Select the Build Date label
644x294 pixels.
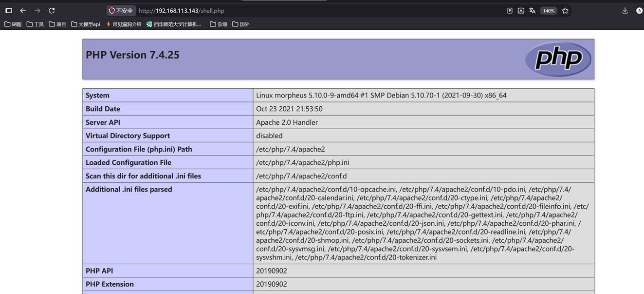point(103,109)
